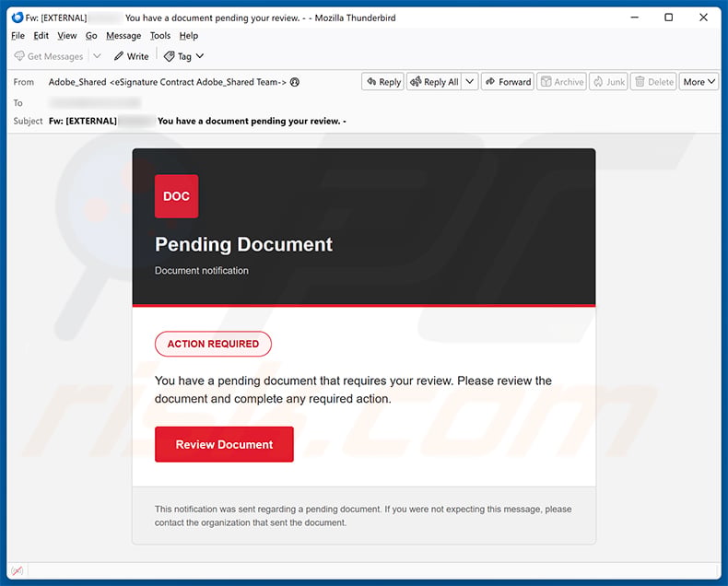Open the Tag dropdown

[184, 56]
